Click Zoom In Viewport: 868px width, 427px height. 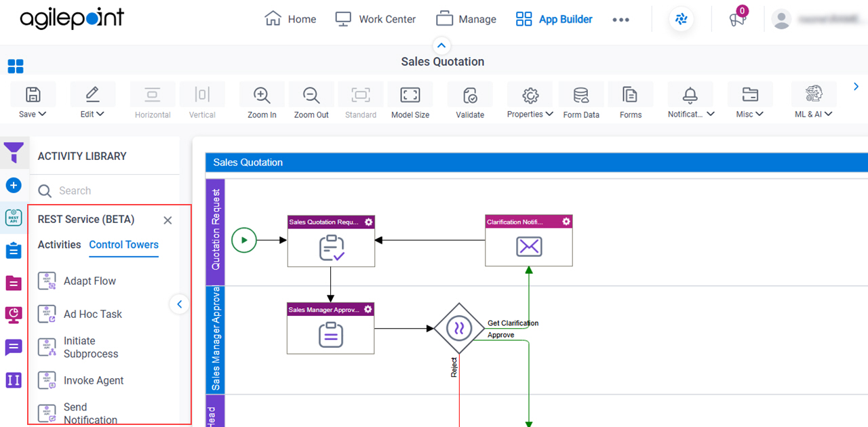[x=262, y=101]
